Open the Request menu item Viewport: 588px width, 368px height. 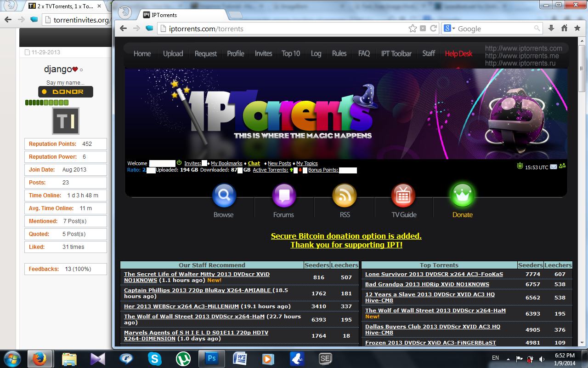tap(205, 53)
